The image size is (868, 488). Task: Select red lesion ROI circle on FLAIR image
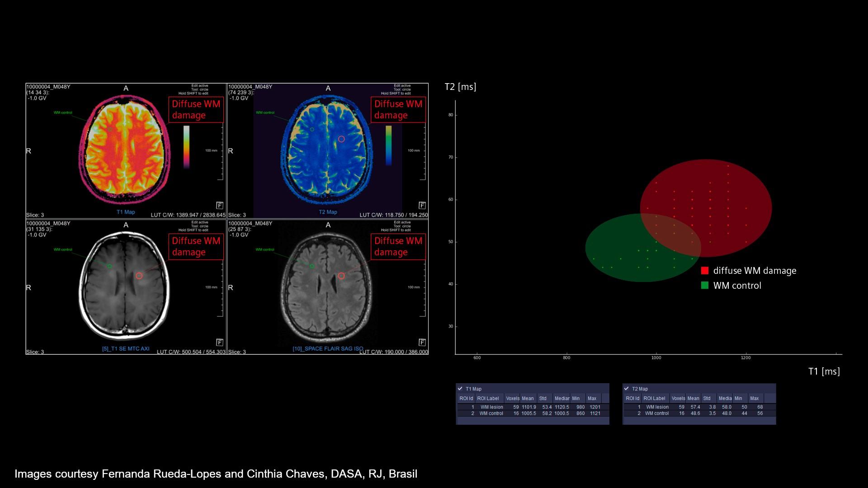(341, 276)
